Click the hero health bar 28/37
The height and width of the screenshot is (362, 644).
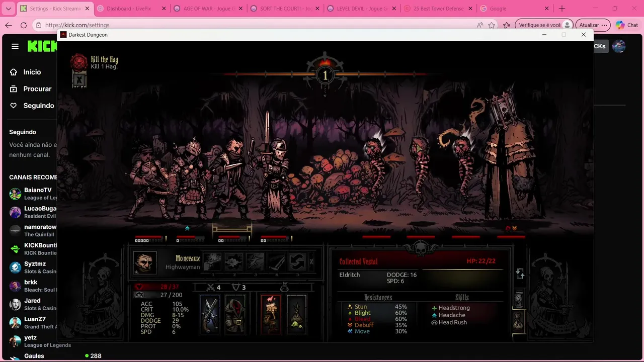pos(158,287)
